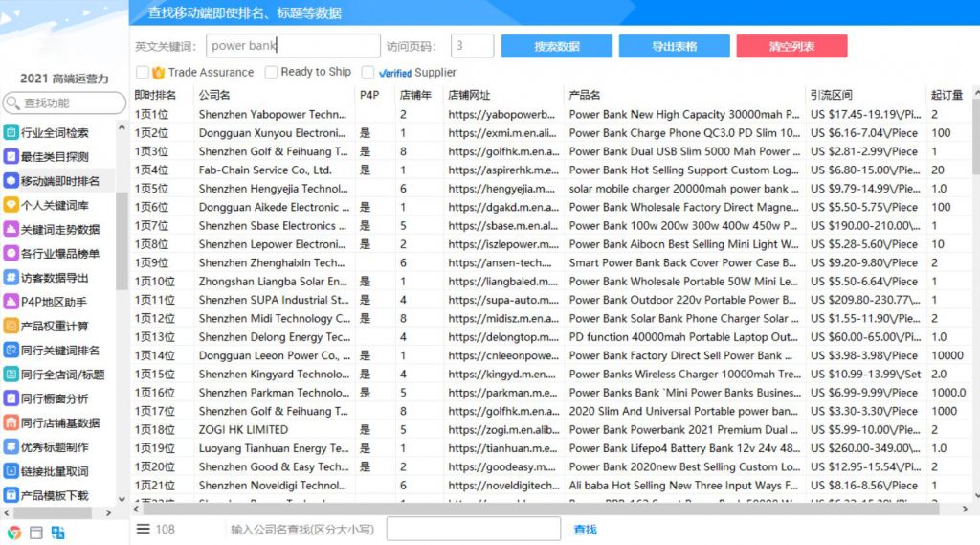Select row Shenzhen Yabopower Techn...

pos(551,115)
